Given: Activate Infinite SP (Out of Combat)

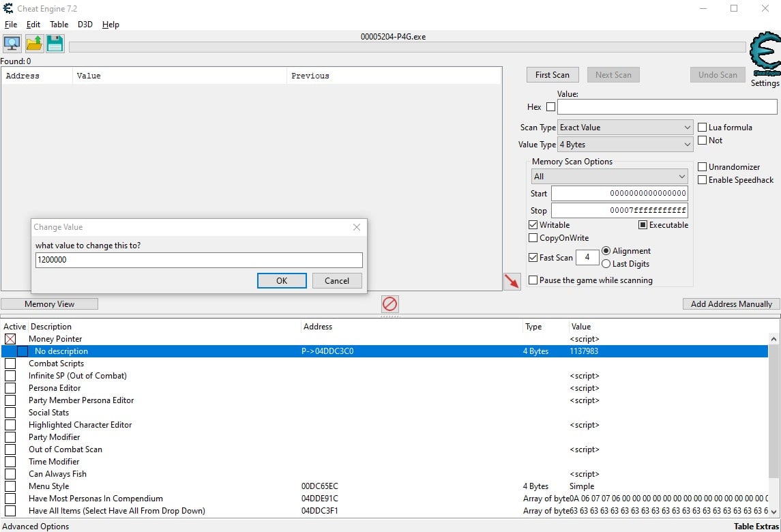Looking at the screenshot, I should [x=10, y=376].
